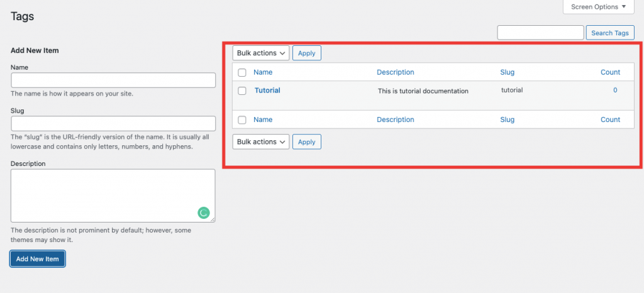The image size is (644, 293).
Task: Click the Add New Item button
Action: pyautogui.click(x=37, y=259)
